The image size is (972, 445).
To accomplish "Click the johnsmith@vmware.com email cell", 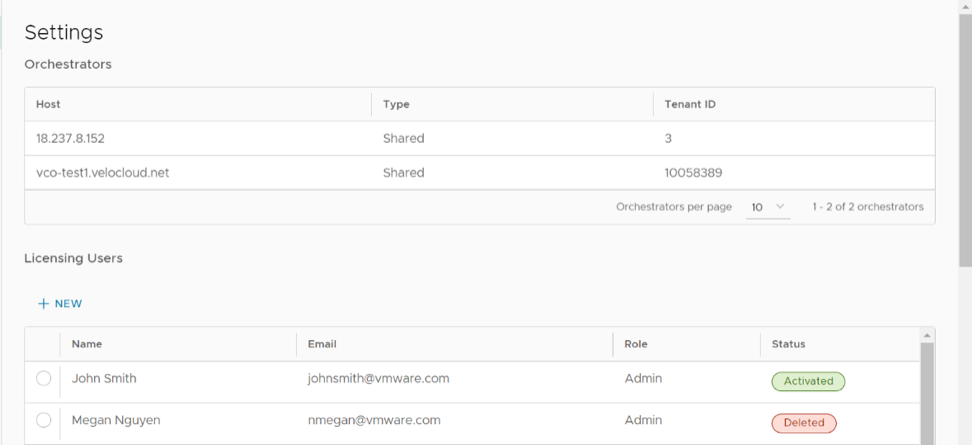I will 378,379.
